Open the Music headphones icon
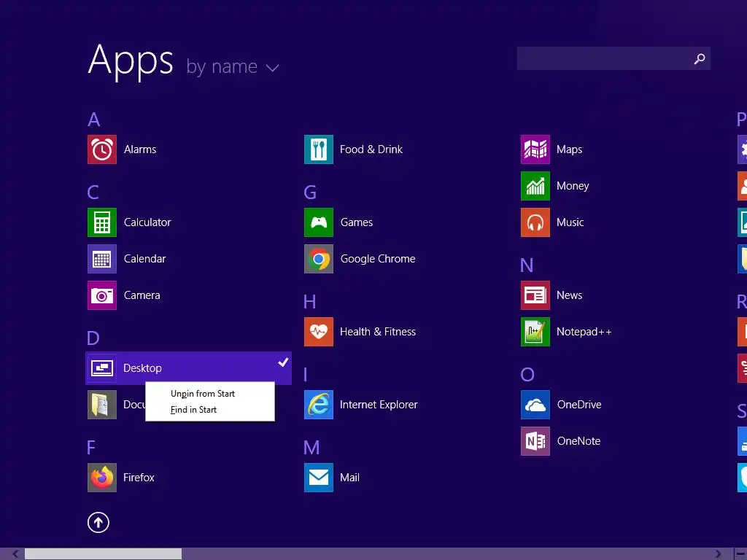The image size is (747, 560). click(x=535, y=222)
